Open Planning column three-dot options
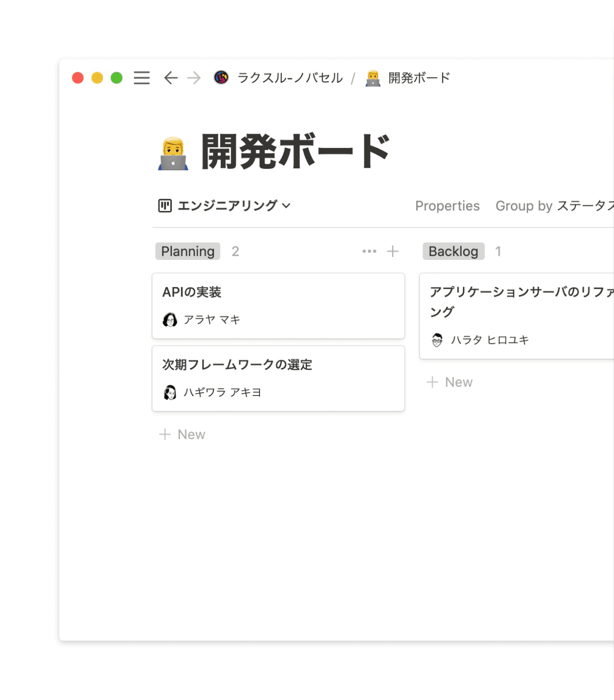614x700 pixels. pos(369,251)
